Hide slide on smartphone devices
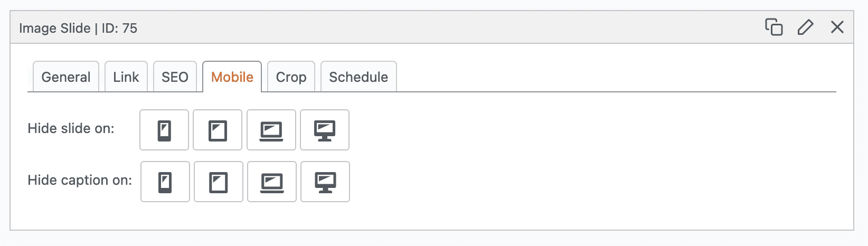 [x=164, y=130]
